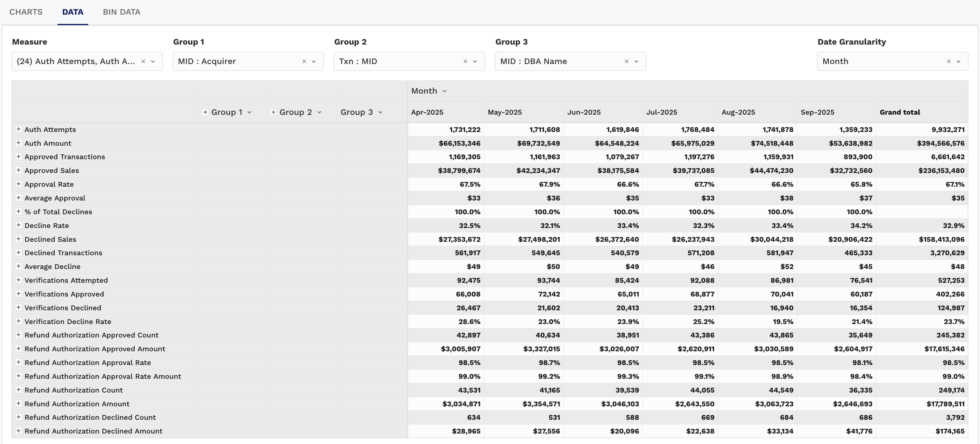The width and height of the screenshot is (980, 444).
Task: Clear the Measure selection with the x icon
Action: tap(143, 61)
